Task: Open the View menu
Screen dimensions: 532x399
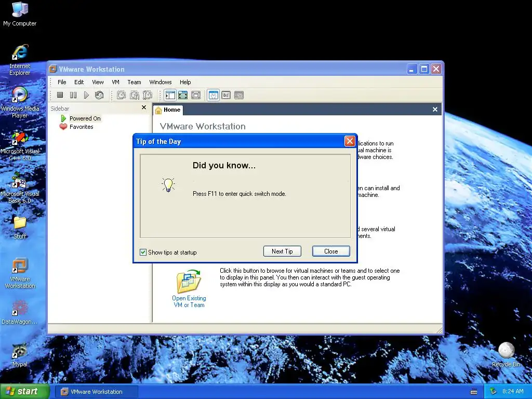Action: (x=98, y=82)
